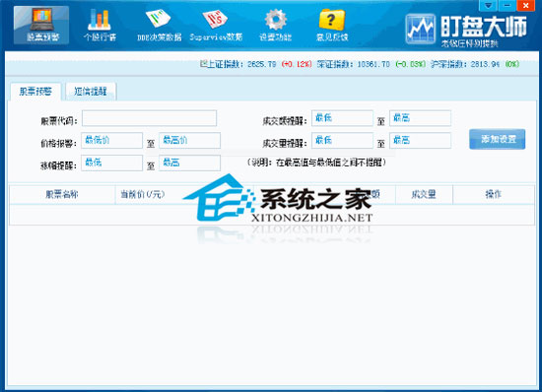Focus the 股票代码 input field
Screen dimensions: 542x392
click(x=150, y=118)
